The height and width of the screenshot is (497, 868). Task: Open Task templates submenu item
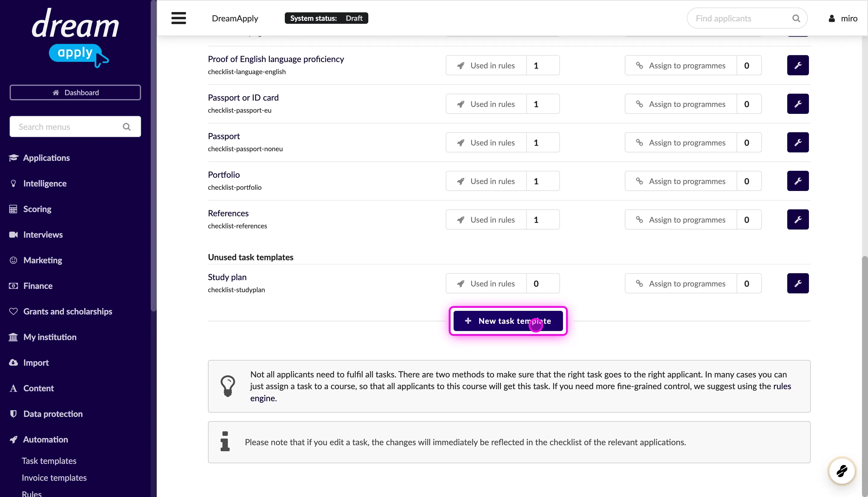pos(49,461)
